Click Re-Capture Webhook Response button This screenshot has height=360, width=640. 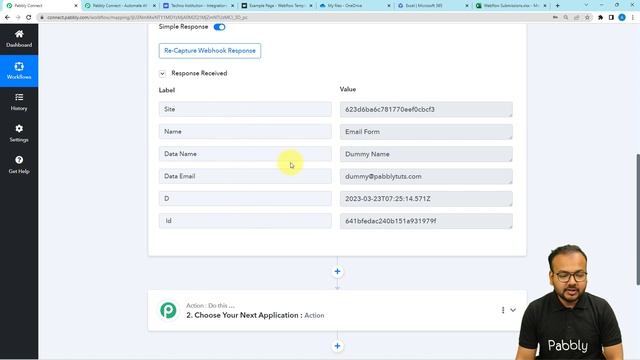pos(210,51)
